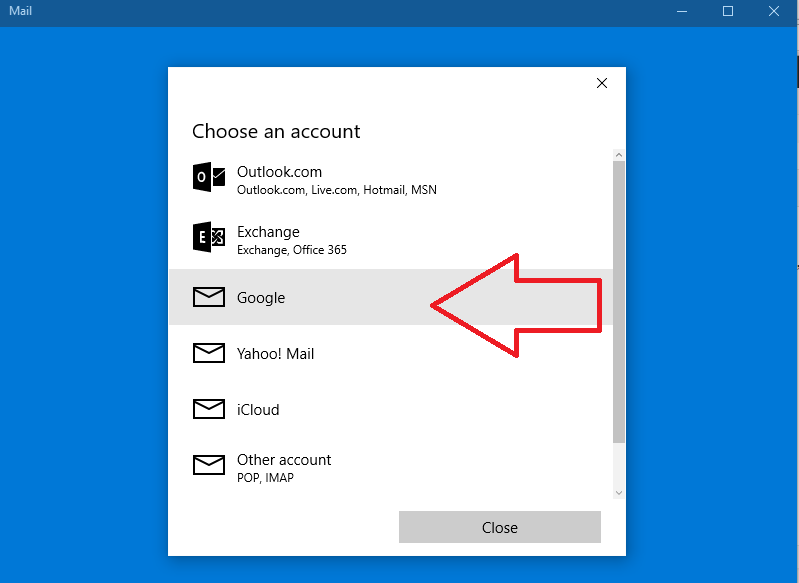
Task: Click the Yahoo! Mail envelope icon
Action: coord(209,353)
